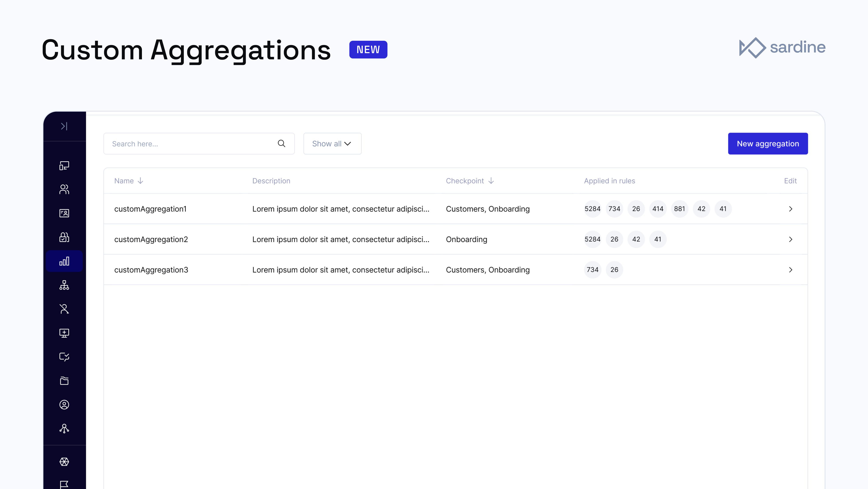
Task: Expand customAggregation3 row details with chevron
Action: [791, 270]
